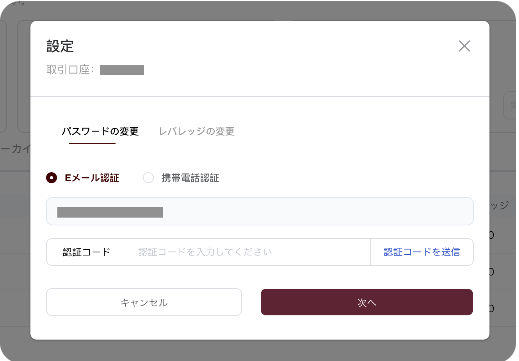Open the レバレッジの変更 tab
519x361 pixels.
196,131
